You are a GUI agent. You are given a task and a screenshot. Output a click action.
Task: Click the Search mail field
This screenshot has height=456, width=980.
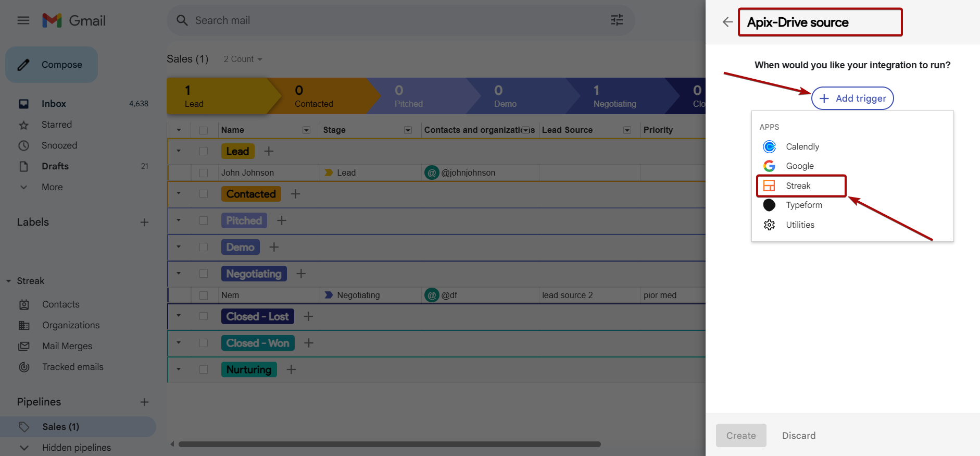point(401,20)
